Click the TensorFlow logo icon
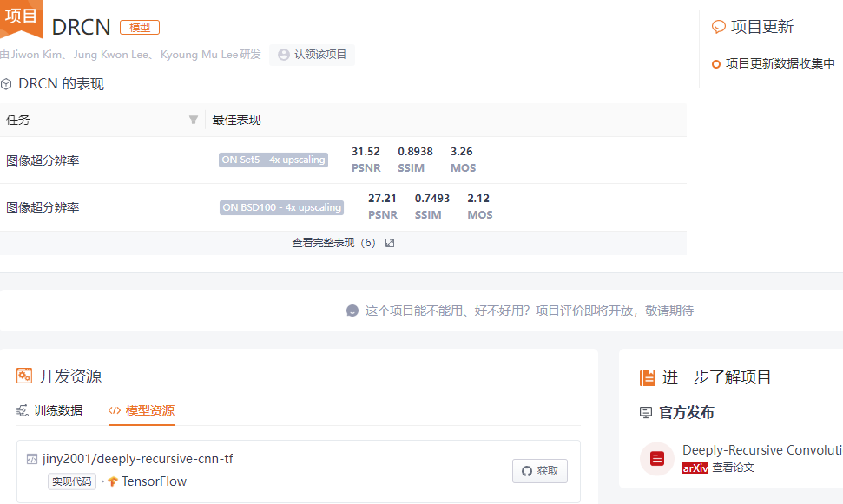 (x=112, y=481)
